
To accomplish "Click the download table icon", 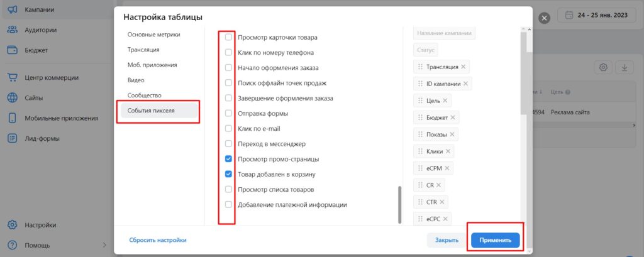I will click(x=625, y=68).
